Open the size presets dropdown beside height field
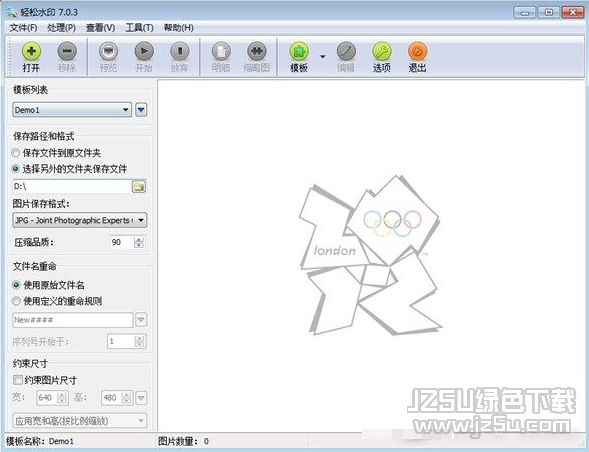 [x=141, y=398]
